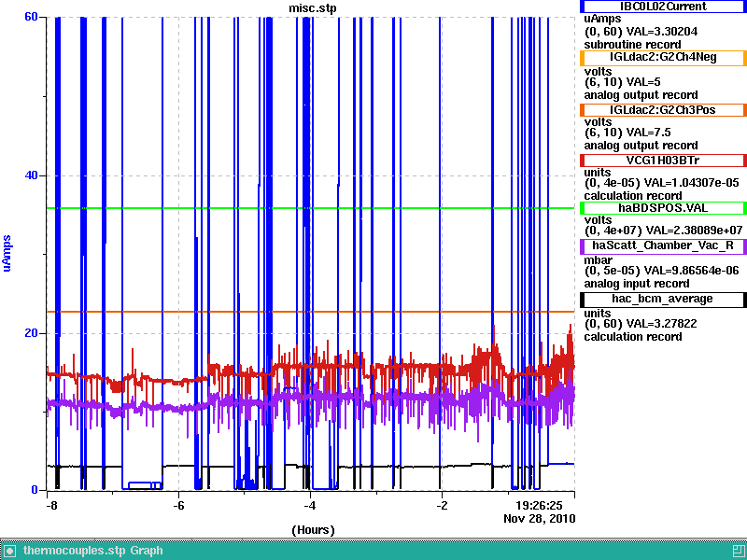Image resolution: width=747 pixels, height=560 pixels.
Task: Select the VCG1H03BTr legend entry
Action: click(x=663, y=161)
